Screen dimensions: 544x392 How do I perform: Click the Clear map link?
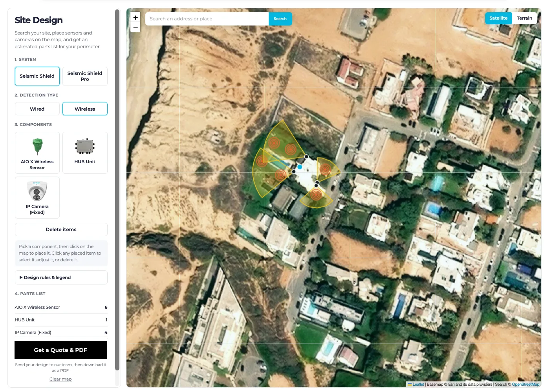coord(60,379)
